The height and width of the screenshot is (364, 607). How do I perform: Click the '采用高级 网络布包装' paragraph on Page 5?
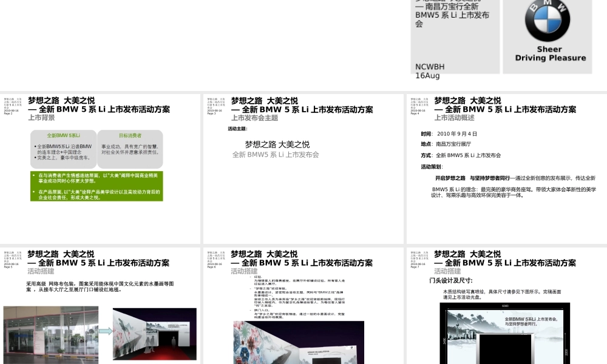(100, 286)
